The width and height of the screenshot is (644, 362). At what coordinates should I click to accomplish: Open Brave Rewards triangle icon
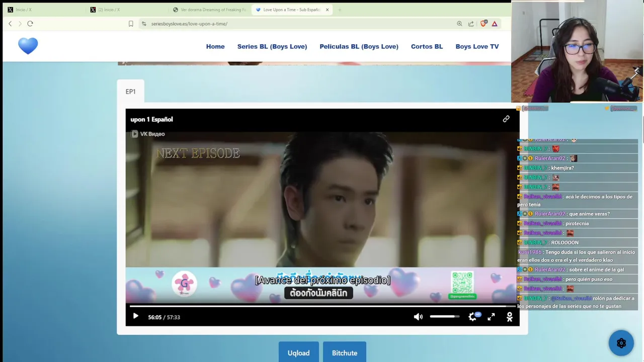click(x=495, y=24)
